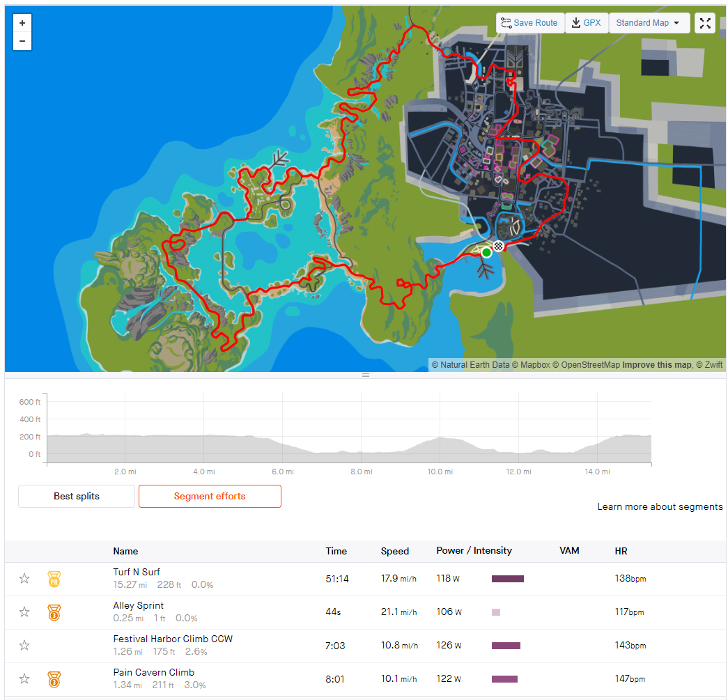Click the Festival Harbor Climb CCW intensity bar
The image size is (728, 700).
tap(506, 646)
